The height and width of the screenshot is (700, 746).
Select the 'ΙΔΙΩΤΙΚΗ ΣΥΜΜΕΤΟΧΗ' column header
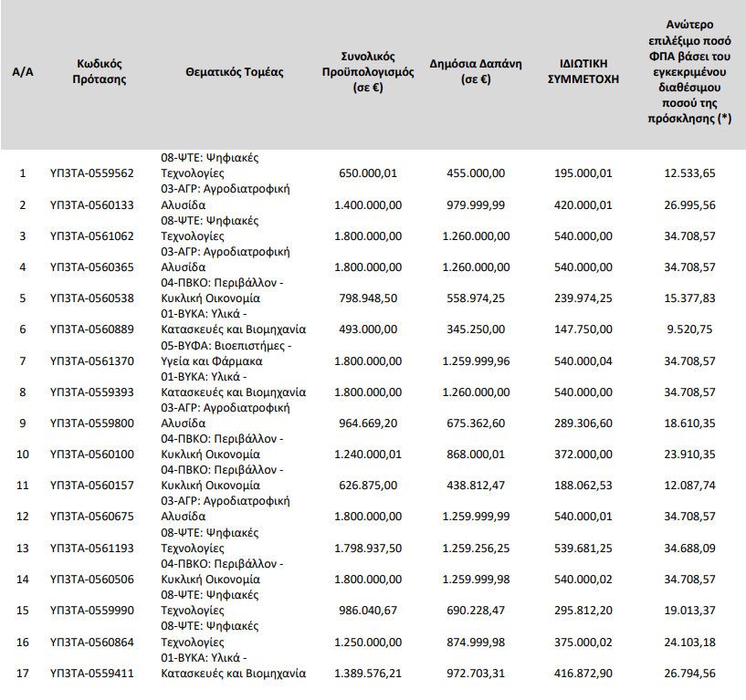pyautogui.click(x=583, y=71)
